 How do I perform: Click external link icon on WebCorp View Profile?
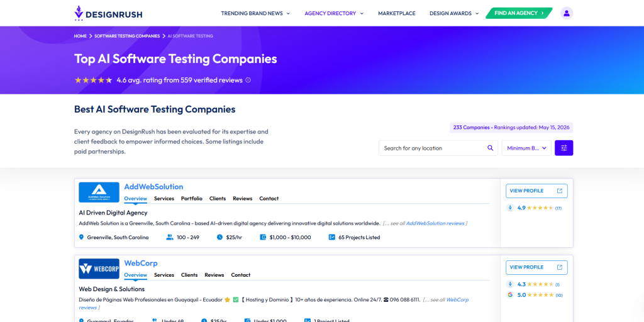click(559, 267)
